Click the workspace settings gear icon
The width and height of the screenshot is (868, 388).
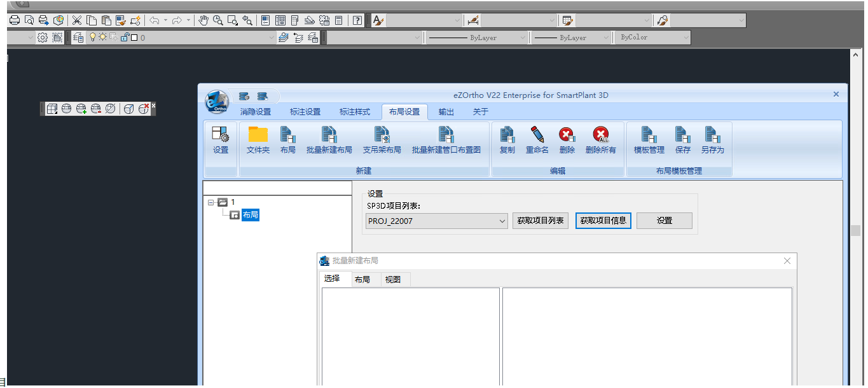point(43,38)
